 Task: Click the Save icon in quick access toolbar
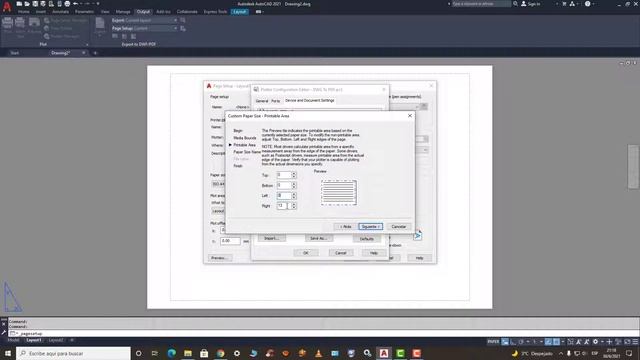pyautogui.click(x=35, y=4)
